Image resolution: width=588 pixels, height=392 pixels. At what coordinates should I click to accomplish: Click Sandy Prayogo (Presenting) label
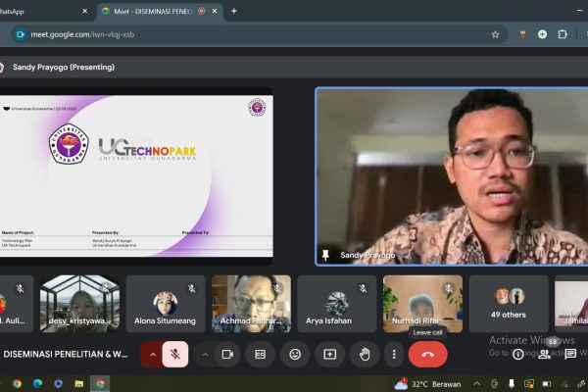[64, 68]
